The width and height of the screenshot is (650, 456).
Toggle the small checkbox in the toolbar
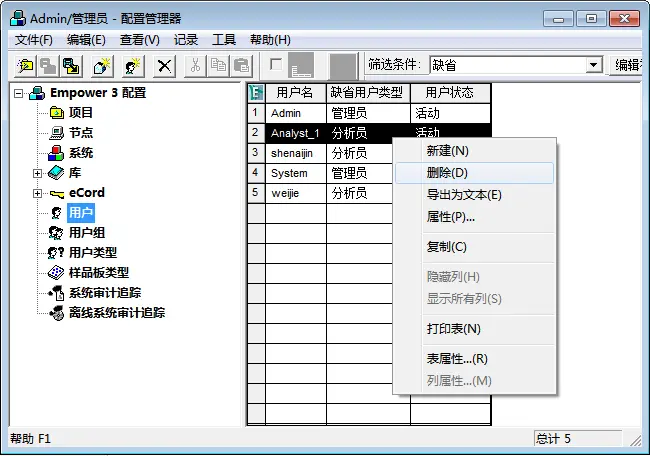coord(276,64)
